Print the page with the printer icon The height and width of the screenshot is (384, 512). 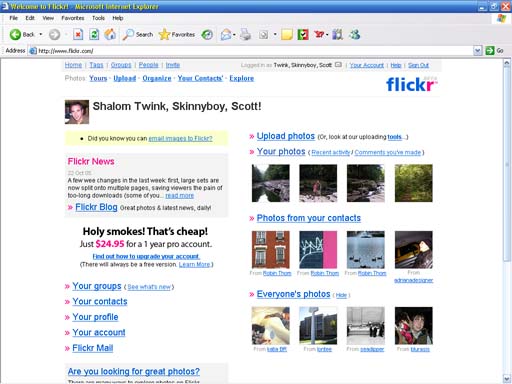click(x=245, y=34)
